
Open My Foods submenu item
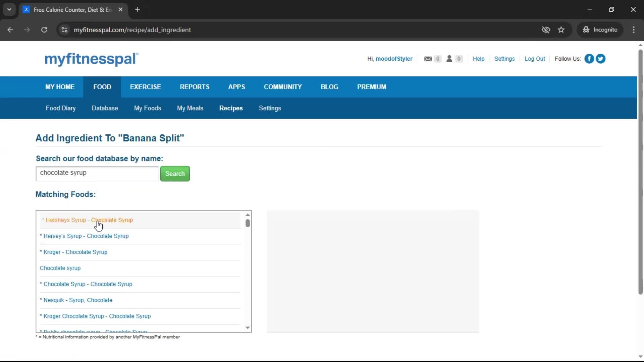[148, 108]
